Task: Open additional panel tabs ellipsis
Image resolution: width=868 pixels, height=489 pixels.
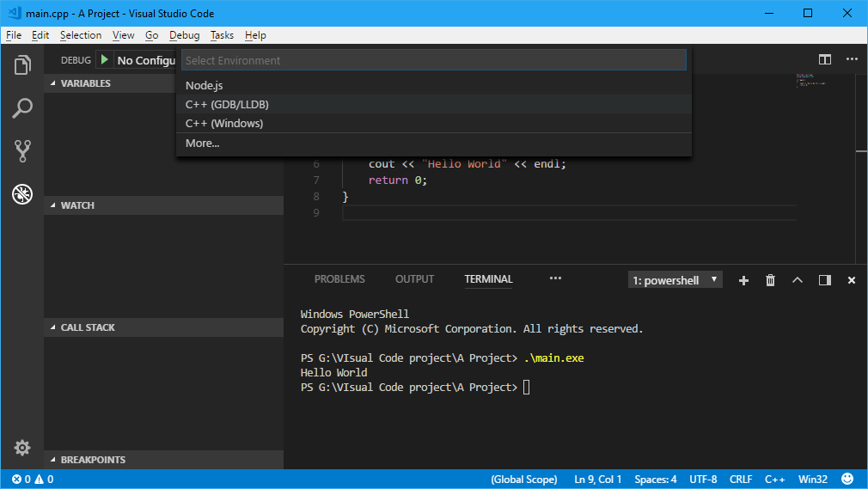Action: coord(555,278)
